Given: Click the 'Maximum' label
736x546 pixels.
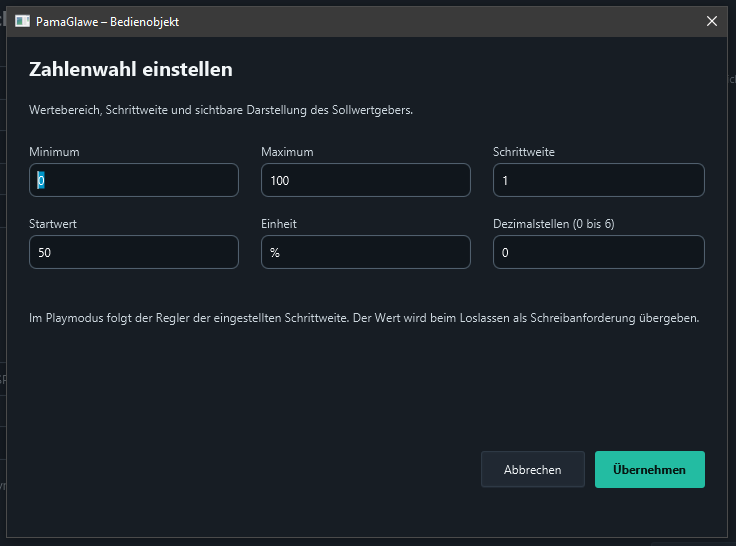Looking at the screenshot, I should pyautogui.click(x=287, y=152).
